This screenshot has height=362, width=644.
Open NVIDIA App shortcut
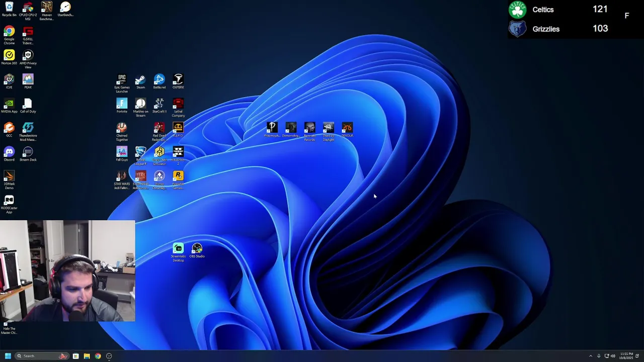[9, 106]
